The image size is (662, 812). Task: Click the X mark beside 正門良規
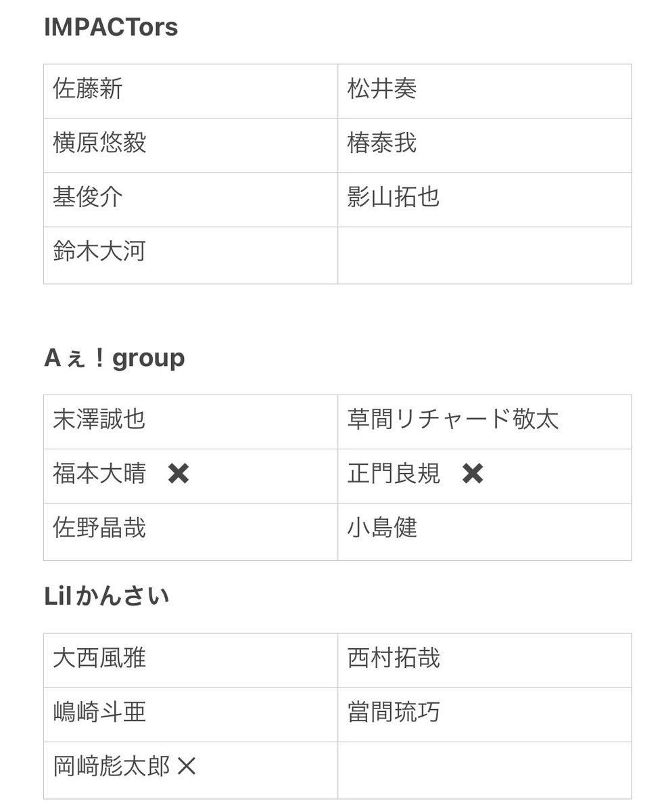tap(473, 474)
